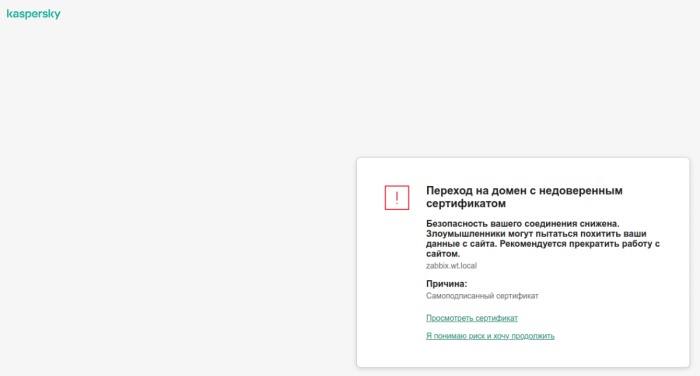Screen dimensions: 700x376
Task: Click the Kaspersky logo
Action: [x=33, y=14]
